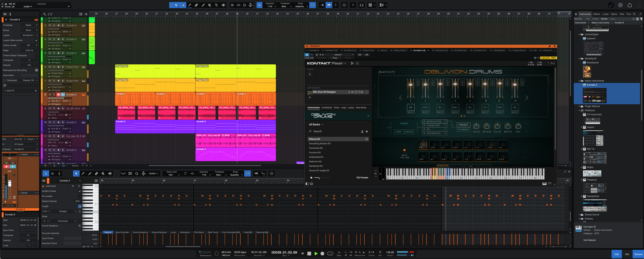Mute track 8 Kontakt 8
The height and width of the screenshot is (259, 644).
[50, 95]
